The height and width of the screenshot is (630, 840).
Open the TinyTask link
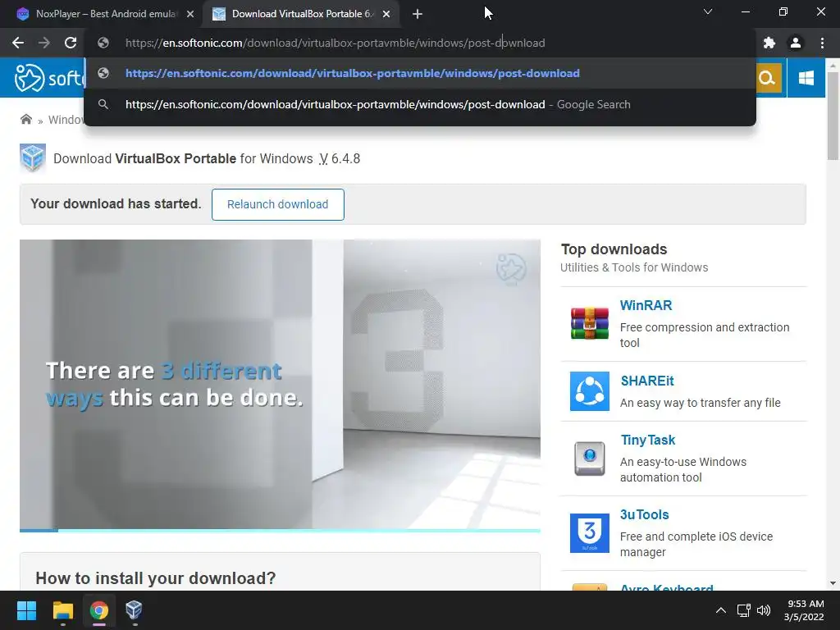(x=648, y=440)
